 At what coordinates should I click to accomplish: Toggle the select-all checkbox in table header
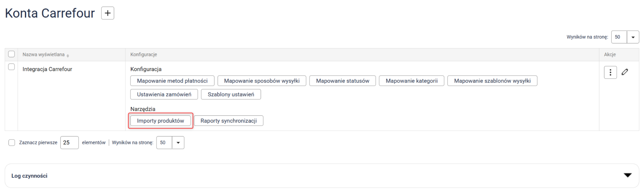(12, 54)
